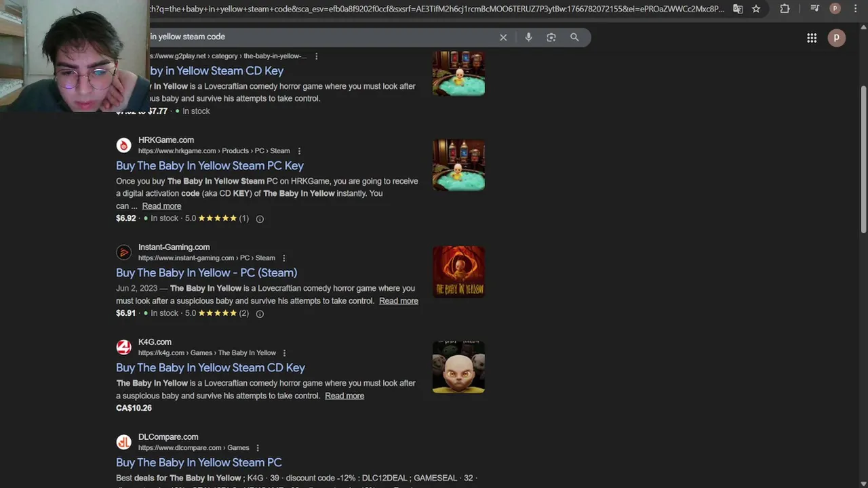Click the $6.91 Instant-Gaming price
The image size is (868, 488).
[126, 313]
